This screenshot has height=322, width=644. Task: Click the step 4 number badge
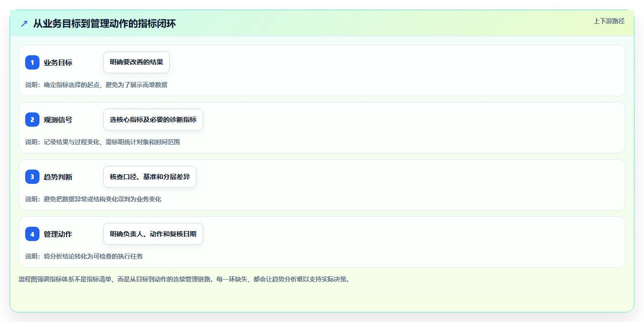tap(32, 234)
